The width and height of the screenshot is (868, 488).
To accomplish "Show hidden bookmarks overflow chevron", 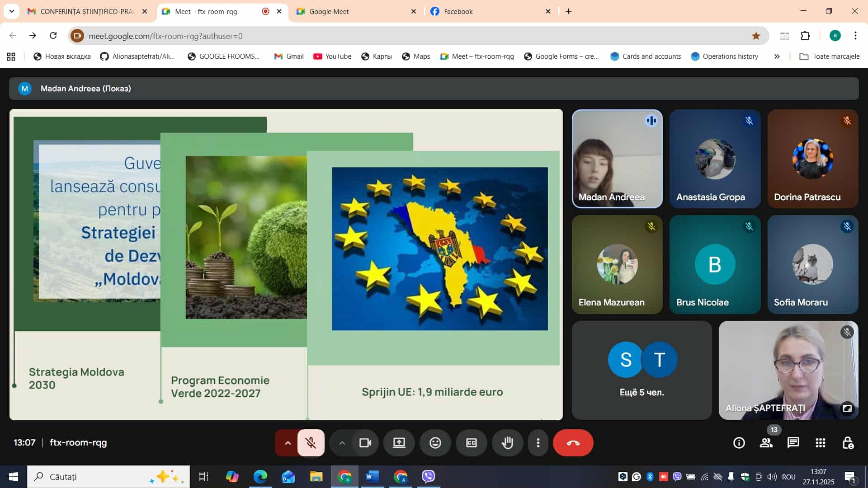I will click(777, 56).
